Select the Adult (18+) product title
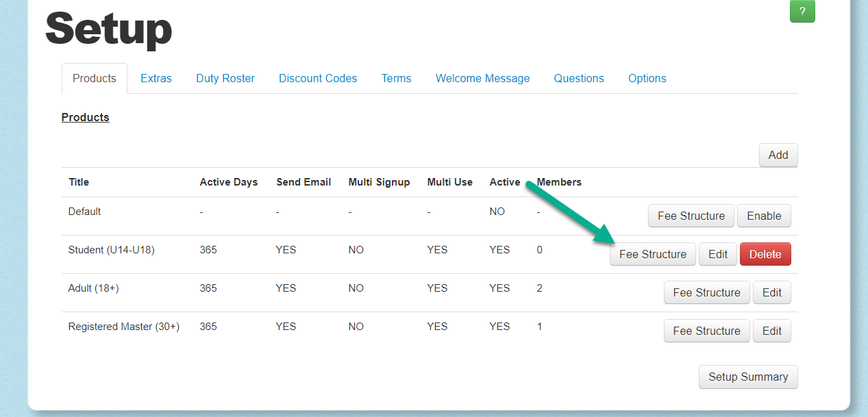868x417 pixels. tap(94, 288)
